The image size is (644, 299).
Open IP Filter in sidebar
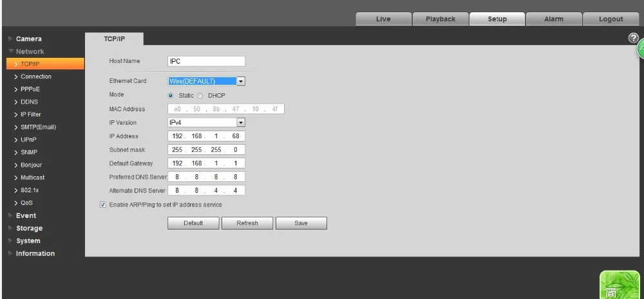(31, 114)
